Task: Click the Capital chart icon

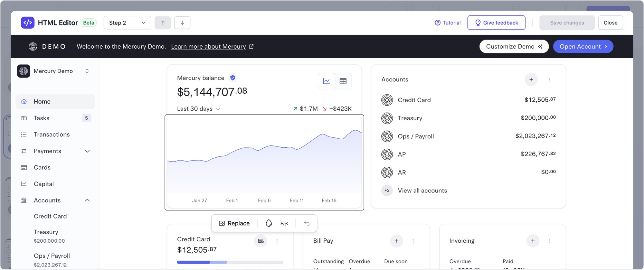Action: (24, 184)
